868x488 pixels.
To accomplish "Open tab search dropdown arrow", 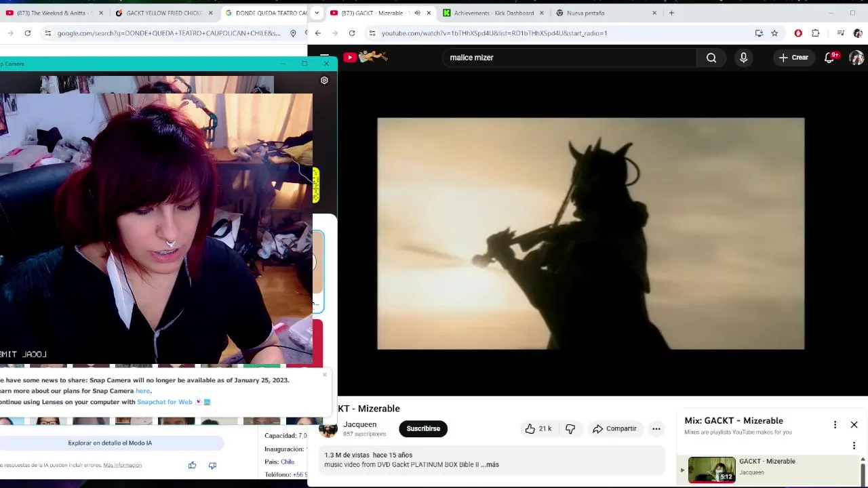I will click(x=316, y=13).
